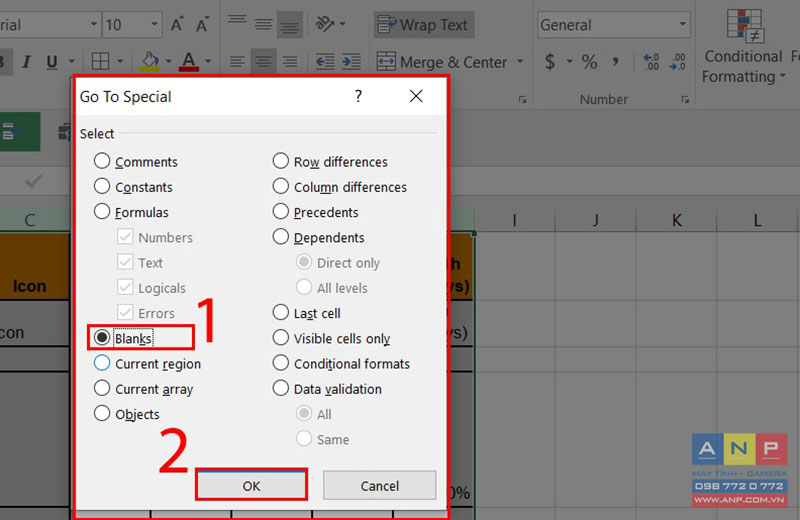Click the Increase Decimal icon
800x520 pixels.
click(x=651, y=62)
